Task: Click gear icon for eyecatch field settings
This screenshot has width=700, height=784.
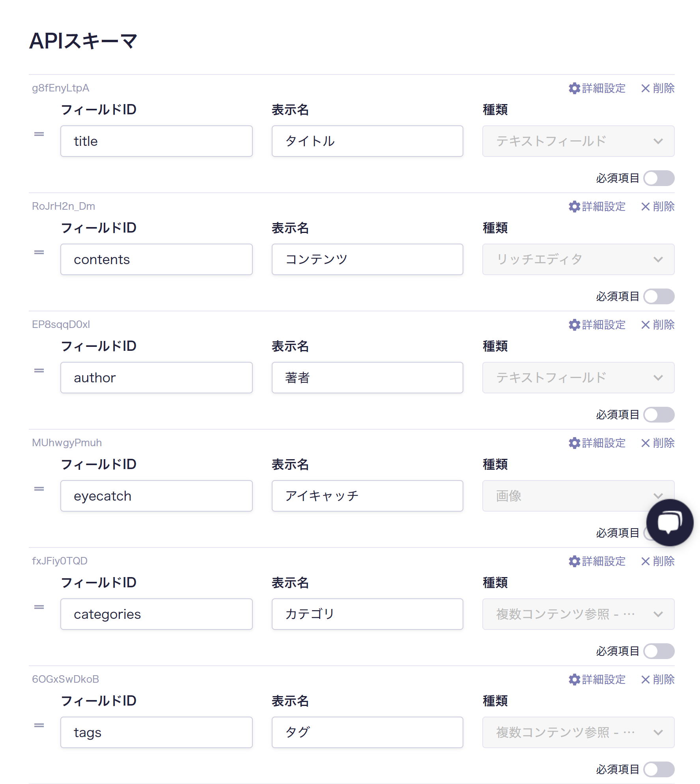Action: 574,443
